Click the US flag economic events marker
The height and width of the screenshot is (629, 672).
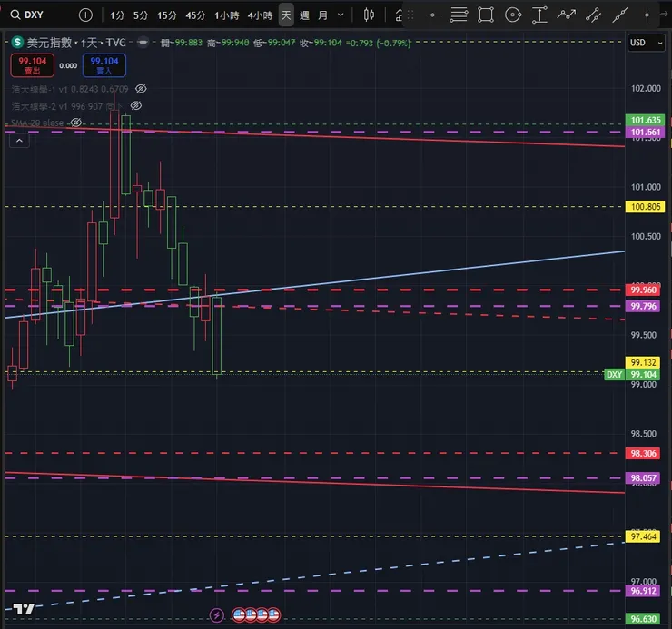[x=256, y=615]
